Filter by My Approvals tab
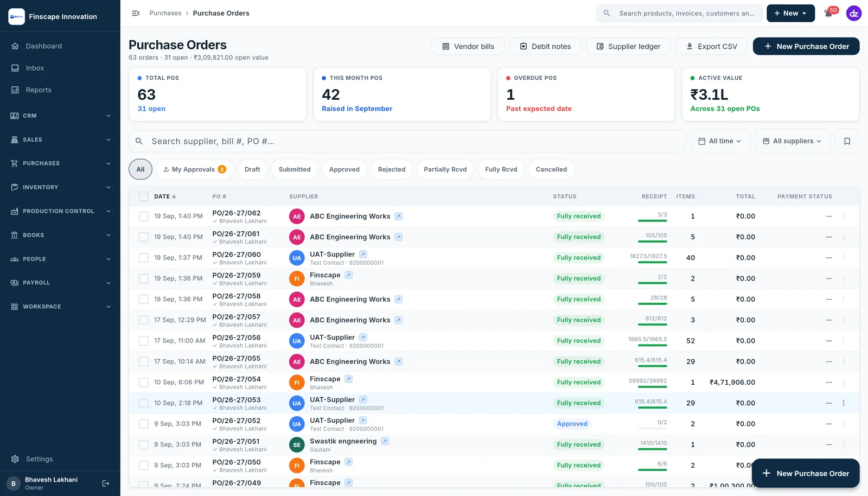 click(195, 169)
